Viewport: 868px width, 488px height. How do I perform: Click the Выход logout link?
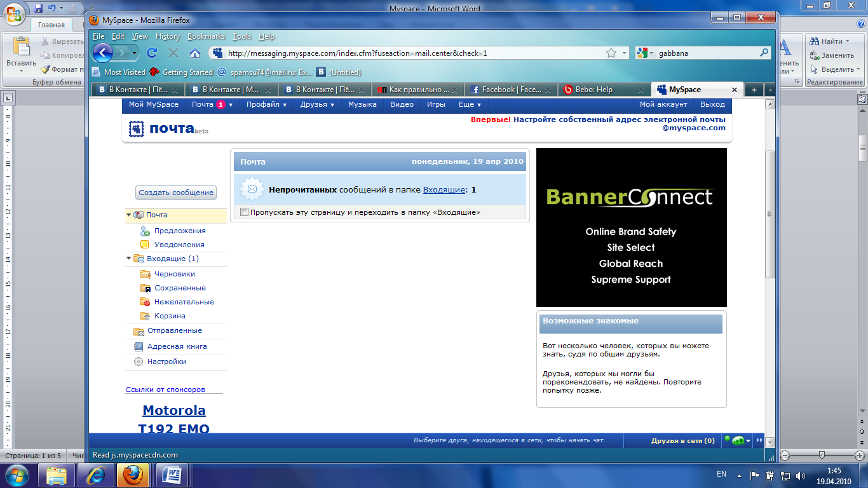pos(712,104)
